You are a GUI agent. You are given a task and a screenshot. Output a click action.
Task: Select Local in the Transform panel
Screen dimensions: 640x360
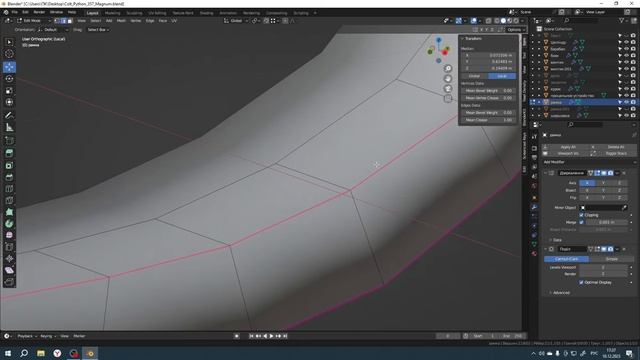pyautogui.click(x=502, y=76)
